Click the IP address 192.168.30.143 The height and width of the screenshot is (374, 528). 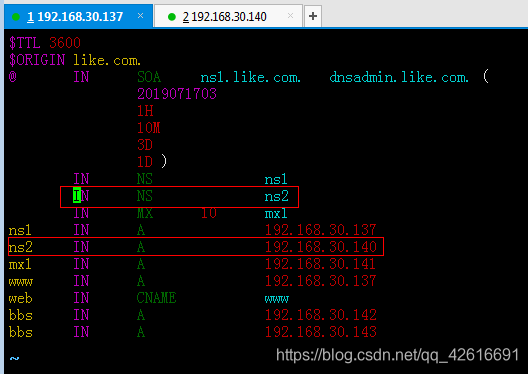(x=321, y=332)
